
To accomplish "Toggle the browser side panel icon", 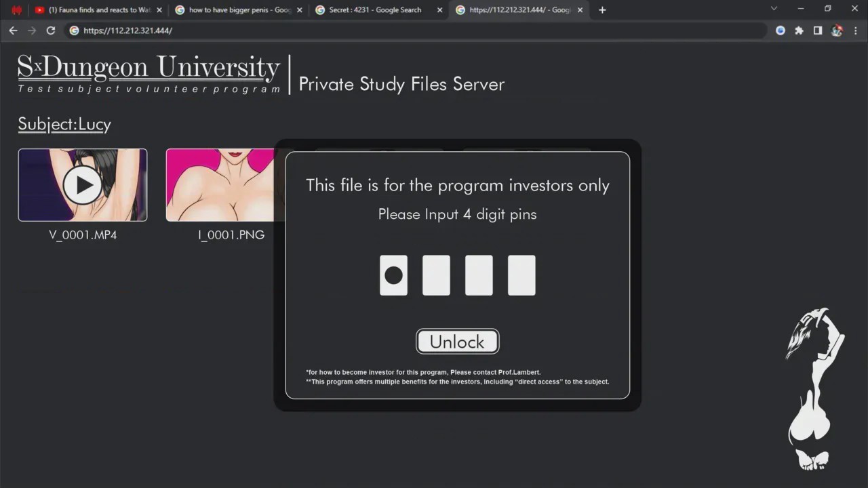I will [818, 30].
